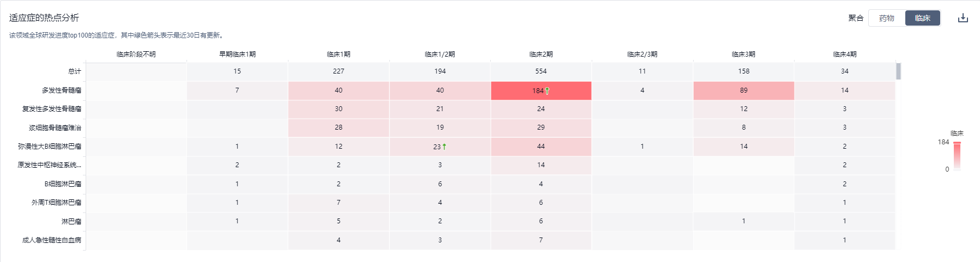Click the 总计 row label
This screenshot has width=980, height=262.
click(x=75, y=71)
